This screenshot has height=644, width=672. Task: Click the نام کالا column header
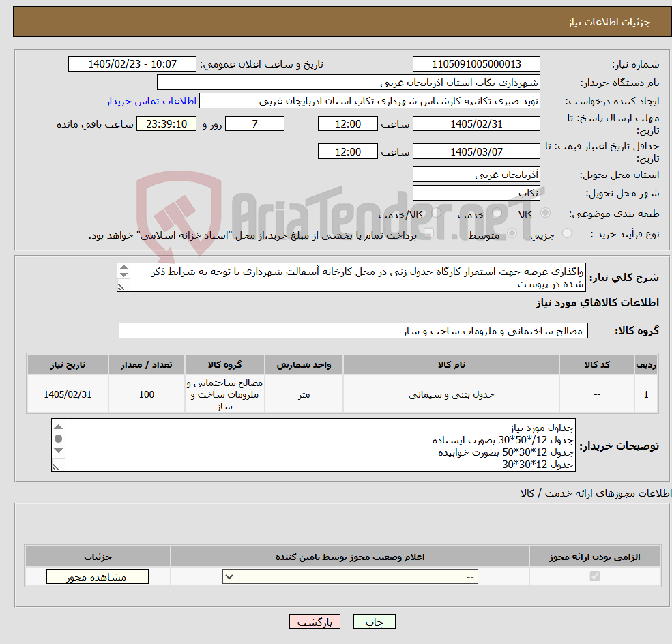coord(451,364)
